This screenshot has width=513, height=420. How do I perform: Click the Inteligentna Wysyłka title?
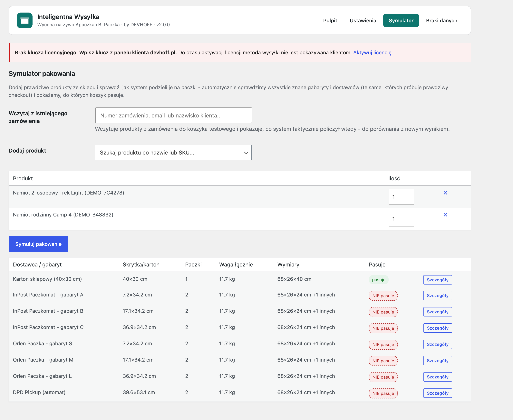[68, 17]
